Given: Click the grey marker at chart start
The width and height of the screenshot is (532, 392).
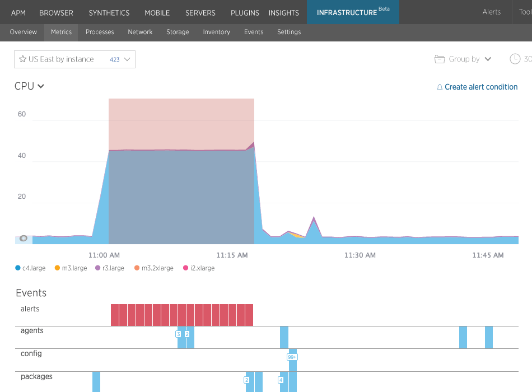Looking at the screenshot, I should [24, 239].
